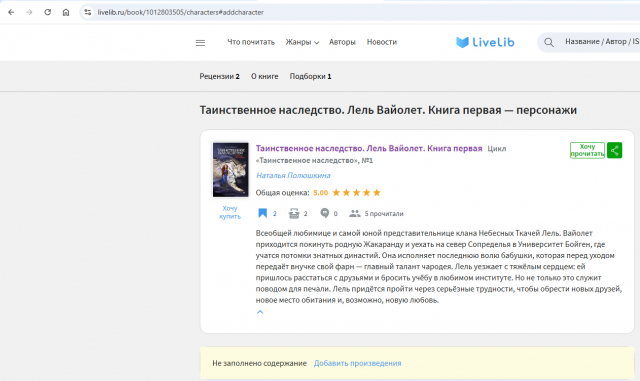The height and width of the screenshot is (381, 640).
Task: Click the Общая оценка label
Action: 282,193
